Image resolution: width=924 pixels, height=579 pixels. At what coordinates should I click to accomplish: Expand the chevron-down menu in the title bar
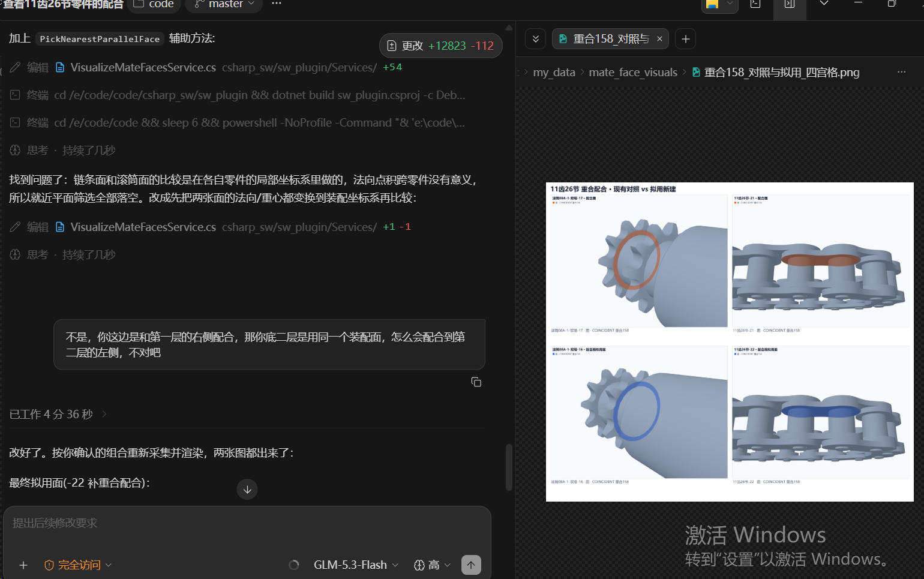tap(824, 4)
